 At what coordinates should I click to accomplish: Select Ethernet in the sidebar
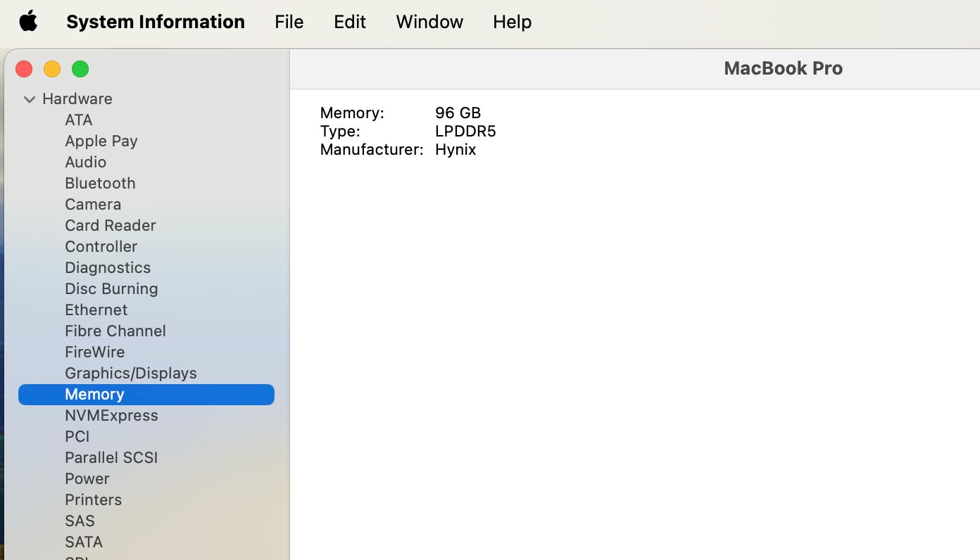96,310
